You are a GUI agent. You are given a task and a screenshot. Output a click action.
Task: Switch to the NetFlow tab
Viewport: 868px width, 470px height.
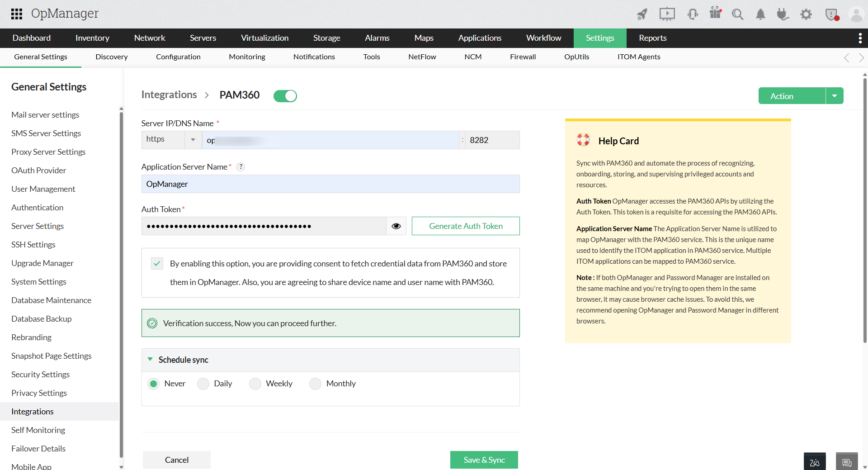pos(422,57)
